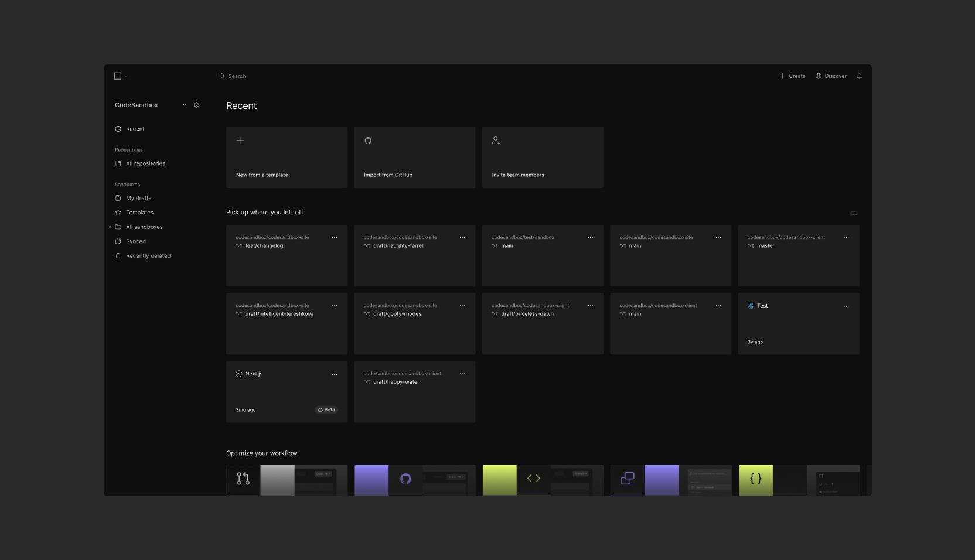The image size is (975, 560).
Task: Click New from a template
Action: pyautogui.click(x=287, y=157)
